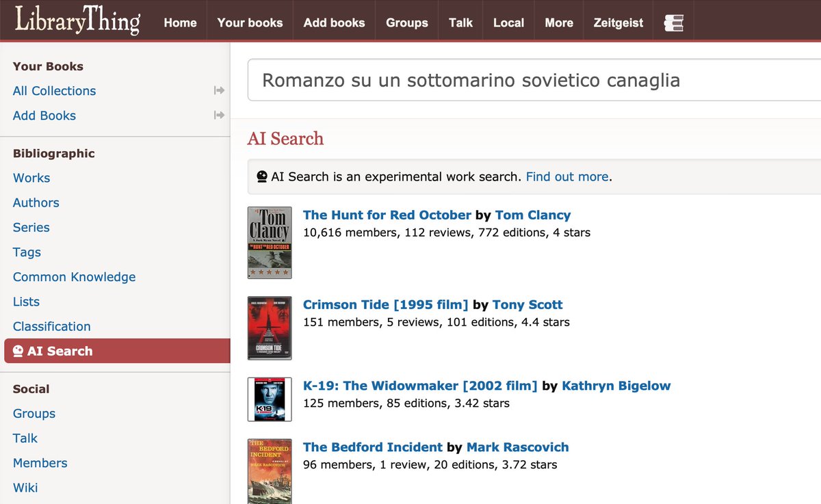821x504 pixels.
Task: Click the Your Books sidebar heading
Action: point(48,66)
